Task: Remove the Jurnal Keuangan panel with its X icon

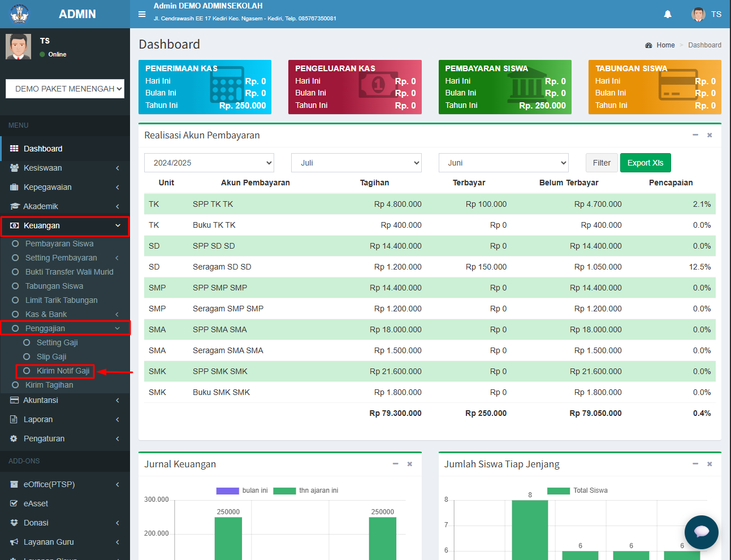Action: (x=410, y=464)
